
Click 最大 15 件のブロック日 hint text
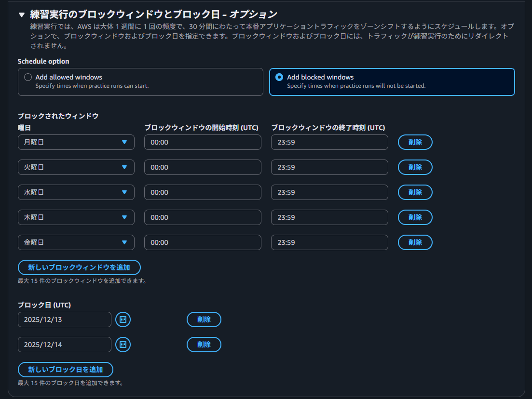click(x=70, y=383)
